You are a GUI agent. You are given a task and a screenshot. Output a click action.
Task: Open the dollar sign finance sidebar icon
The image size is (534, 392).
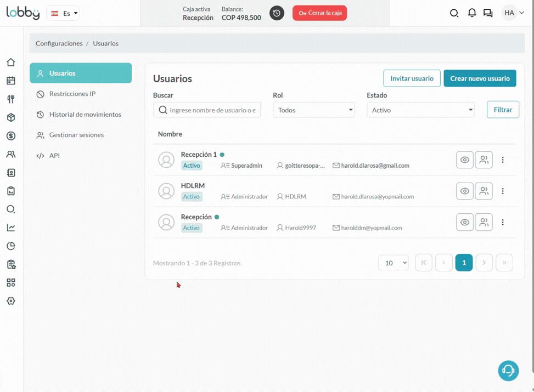[11, 136]
